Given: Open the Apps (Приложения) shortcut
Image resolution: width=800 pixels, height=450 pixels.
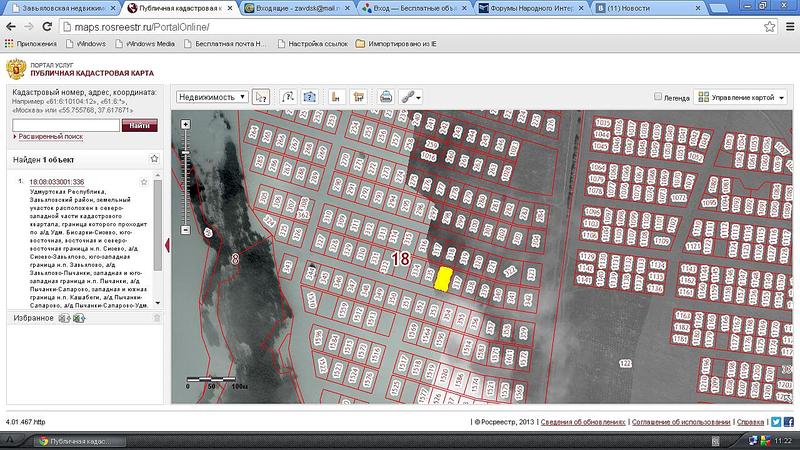Looking at the screenshot, I should 31,44.
